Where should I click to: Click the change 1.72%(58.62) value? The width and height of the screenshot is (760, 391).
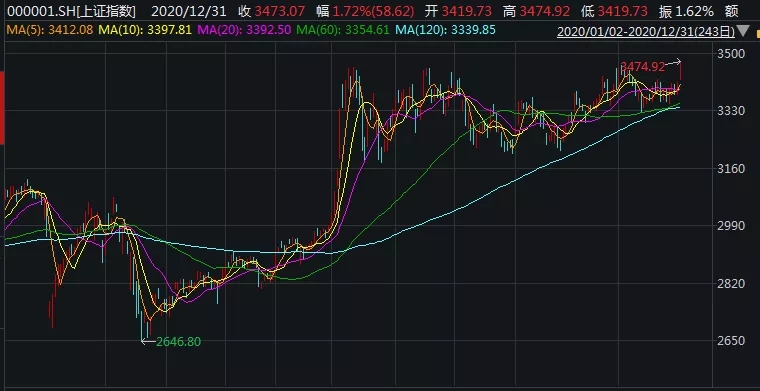pos(373,11)
